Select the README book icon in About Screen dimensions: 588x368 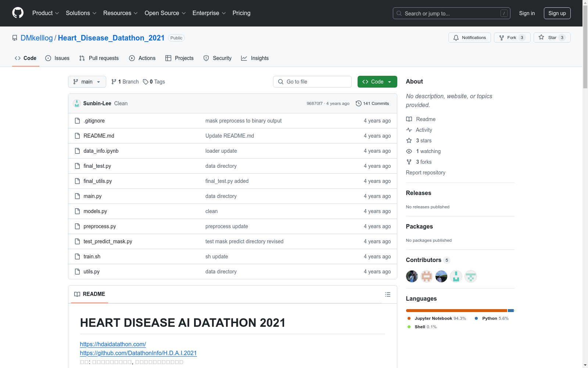coord(409,119)
